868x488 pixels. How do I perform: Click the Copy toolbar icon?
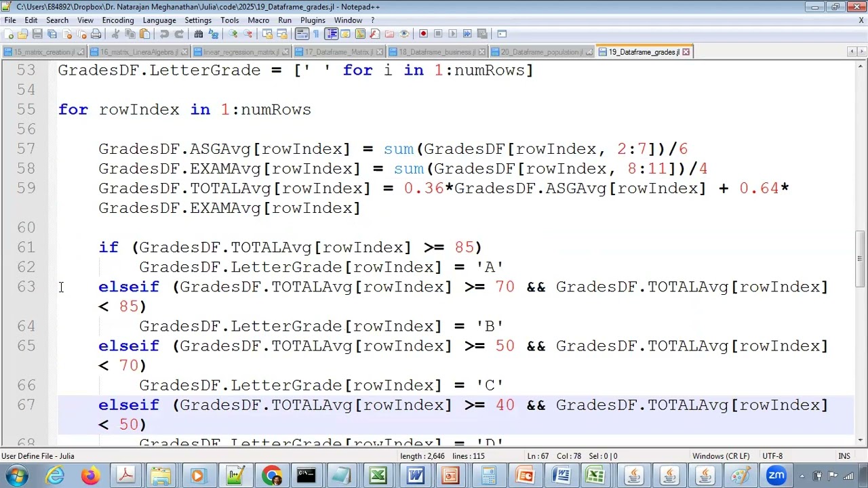click(x=130, y=34)
